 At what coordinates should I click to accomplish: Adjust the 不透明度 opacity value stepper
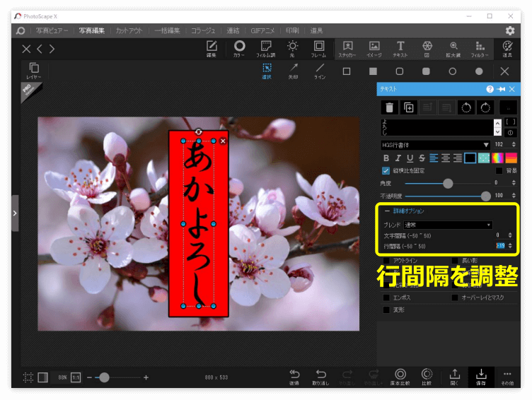tap(514, 196)
